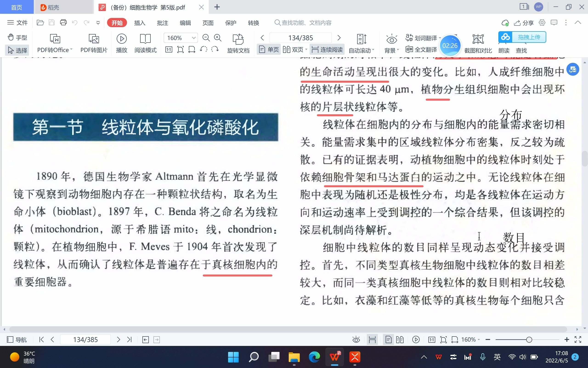Open the 文件 menu
Image resolution: width=588 pixels, height=368 pixels.
[17, 23]
